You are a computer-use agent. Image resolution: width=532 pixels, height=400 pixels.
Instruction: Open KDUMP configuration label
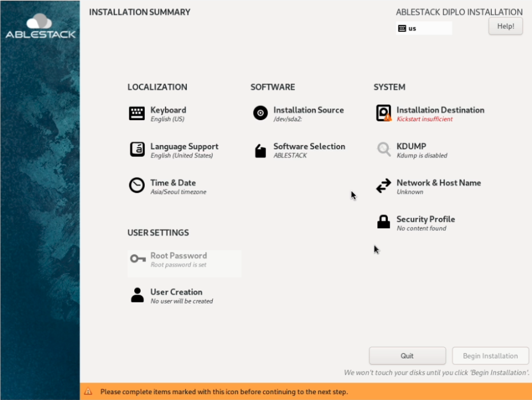coord(411,146)
